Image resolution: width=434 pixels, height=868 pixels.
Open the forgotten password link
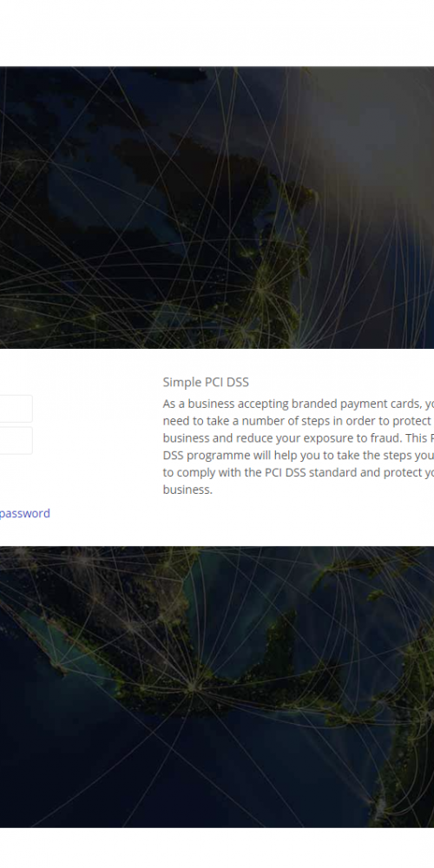click(25, 513)
